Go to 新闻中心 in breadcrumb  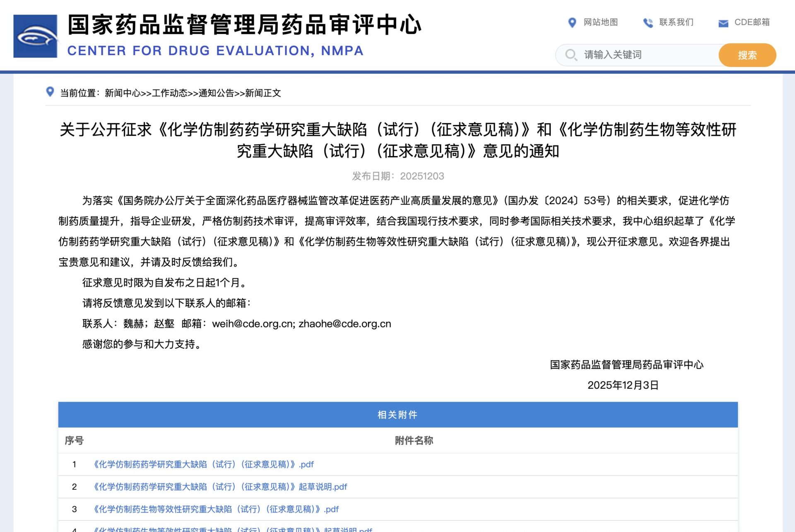[123, 93]
